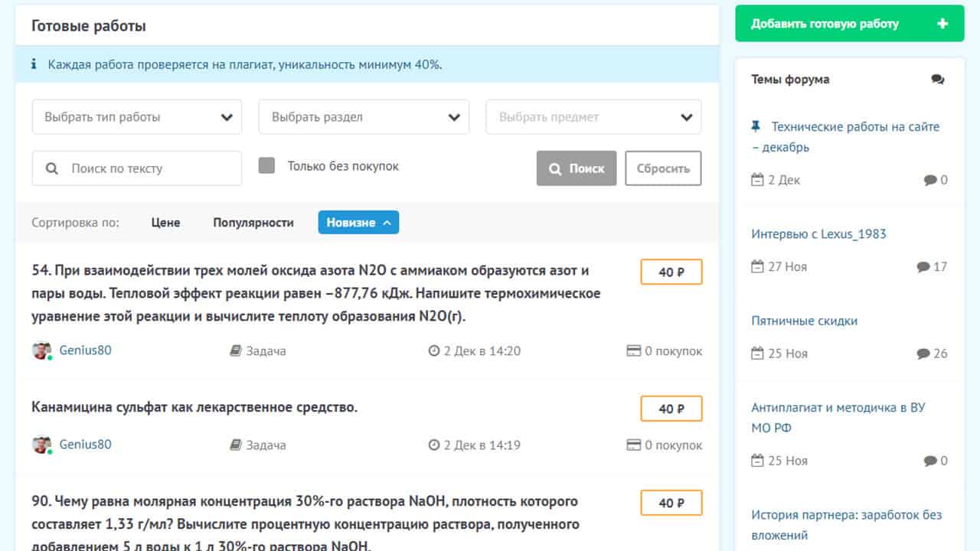Click the 40 ₽ price on the NaOH task
980x551 pixels.
pos(671,503)
